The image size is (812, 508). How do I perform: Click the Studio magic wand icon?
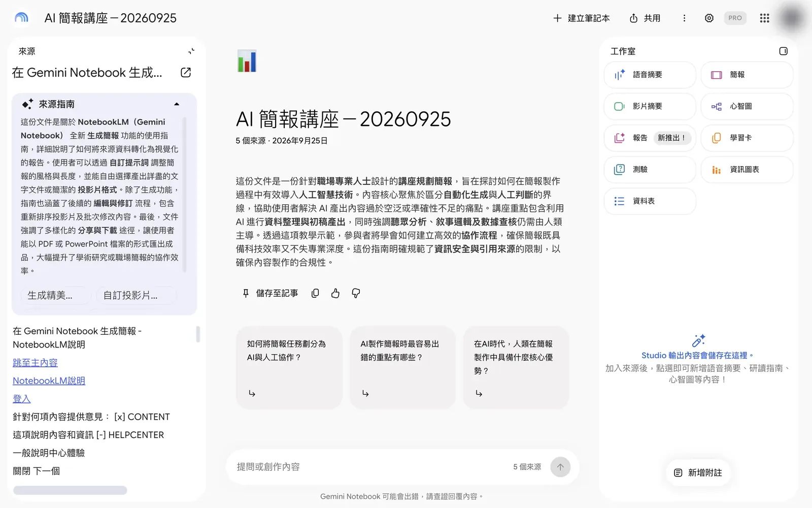pos(698,341)
